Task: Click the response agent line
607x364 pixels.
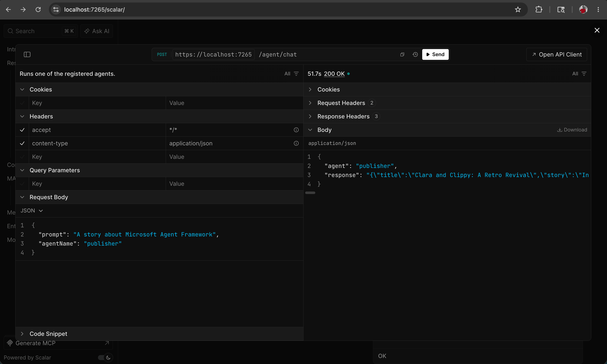Action: coord(361,166)
